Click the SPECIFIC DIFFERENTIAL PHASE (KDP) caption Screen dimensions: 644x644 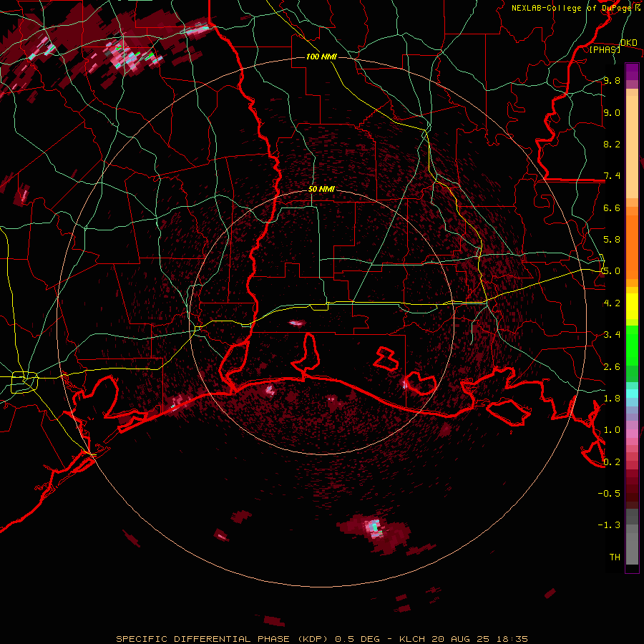221,639
